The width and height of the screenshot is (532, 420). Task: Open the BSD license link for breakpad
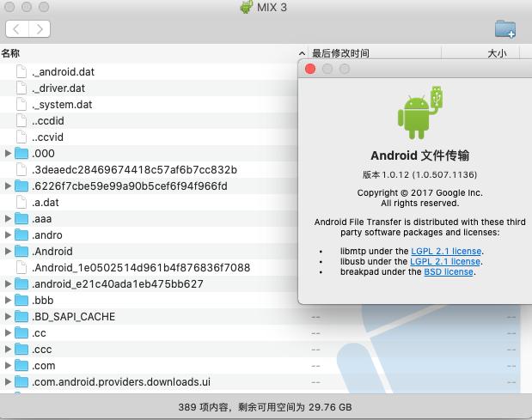pos(449,272)
